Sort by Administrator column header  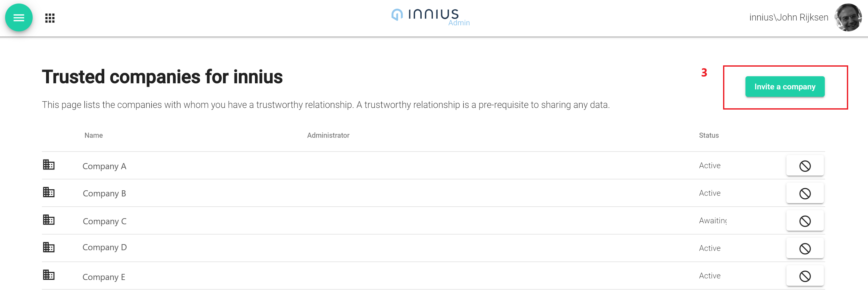(328, 135)
